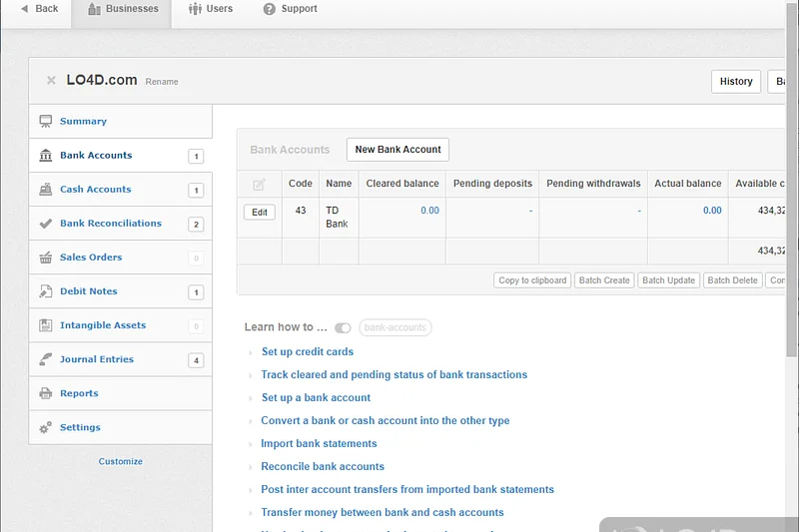Click the Settings gears icon
The height and width of the screenshot is (532, 799).
[45, 427]
